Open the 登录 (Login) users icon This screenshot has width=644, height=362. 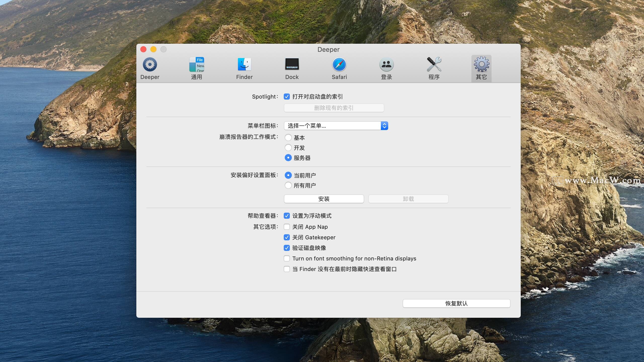pos(386,65)
